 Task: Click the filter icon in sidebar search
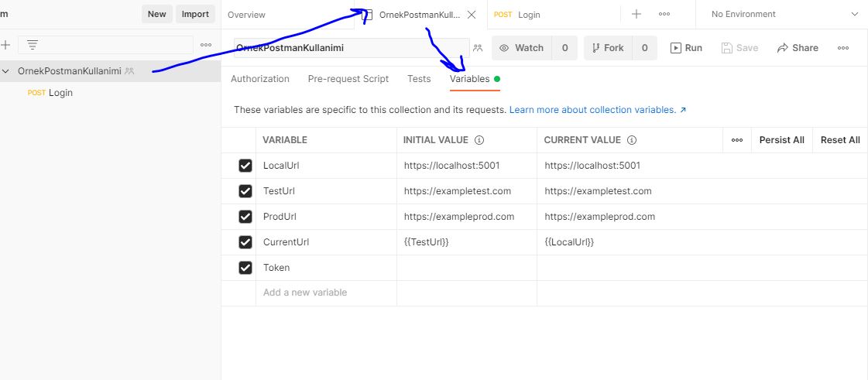click(33, 45)
